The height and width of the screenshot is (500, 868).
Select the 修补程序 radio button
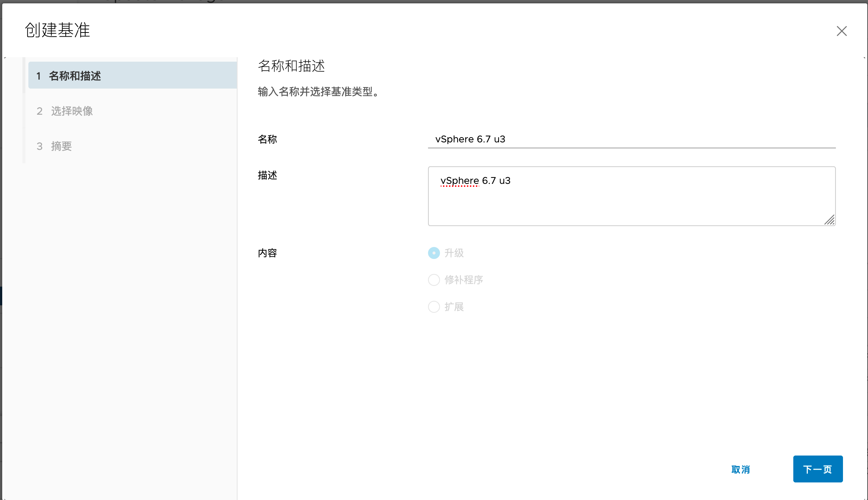tap(434, 280)
